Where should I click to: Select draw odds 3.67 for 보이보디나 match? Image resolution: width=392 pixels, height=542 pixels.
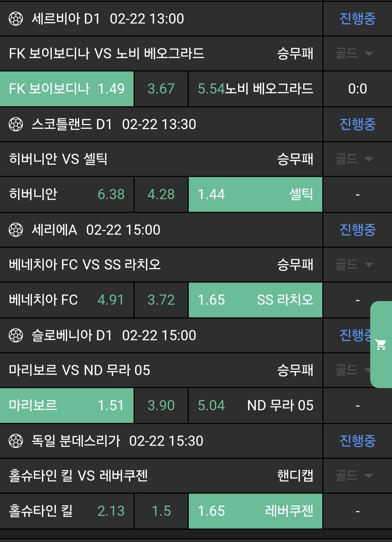161,89
